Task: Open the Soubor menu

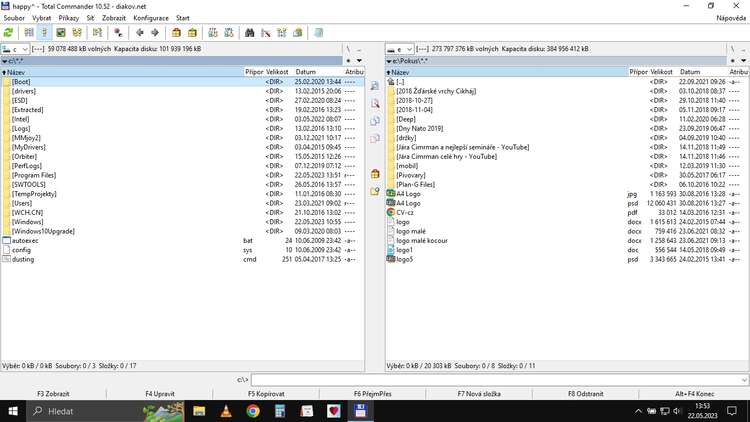Action: pos(14,18)
